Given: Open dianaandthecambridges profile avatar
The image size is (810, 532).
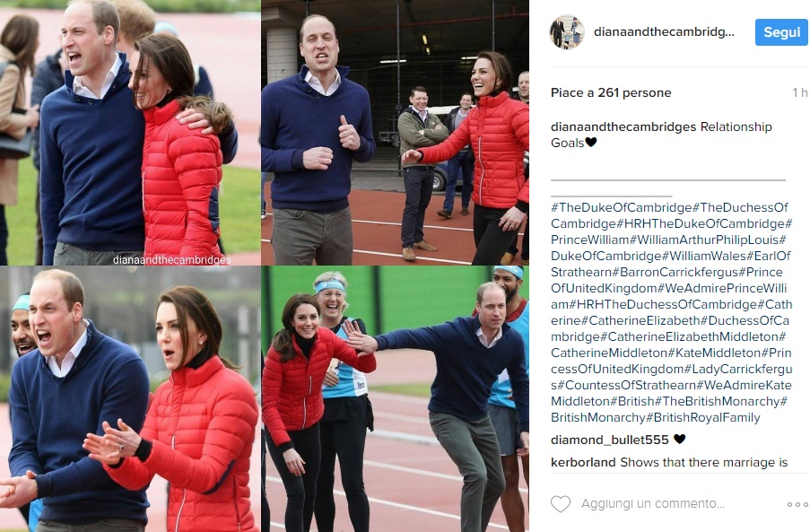Looking at the screenshot, I should [567, 32].
